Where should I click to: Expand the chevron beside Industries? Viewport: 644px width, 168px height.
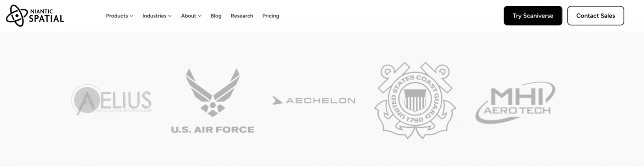point(170,16)
